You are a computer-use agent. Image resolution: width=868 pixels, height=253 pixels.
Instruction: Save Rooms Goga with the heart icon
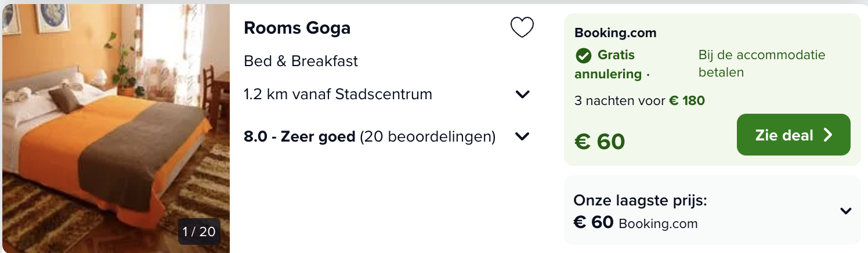[522, 27]
